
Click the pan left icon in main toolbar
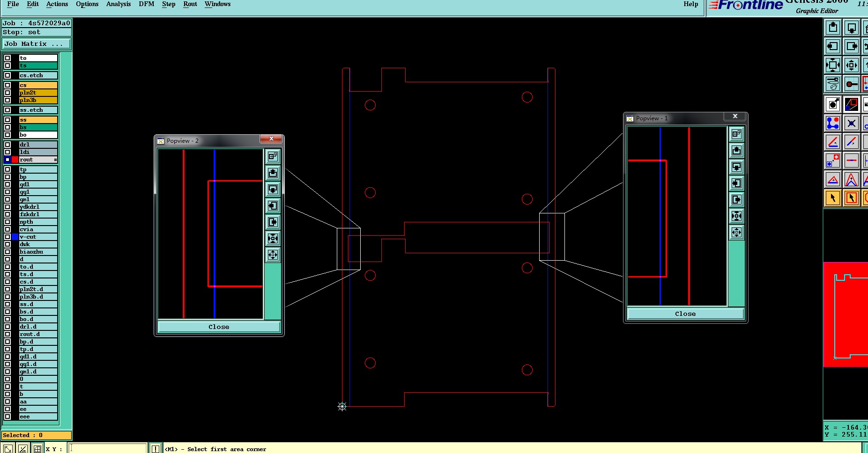coord(833,46)
